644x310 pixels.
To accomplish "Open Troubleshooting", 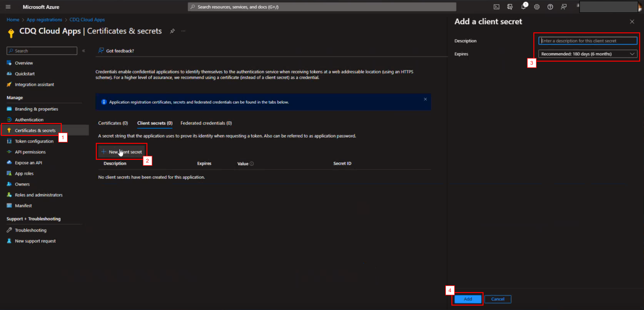I will point(30,230).
